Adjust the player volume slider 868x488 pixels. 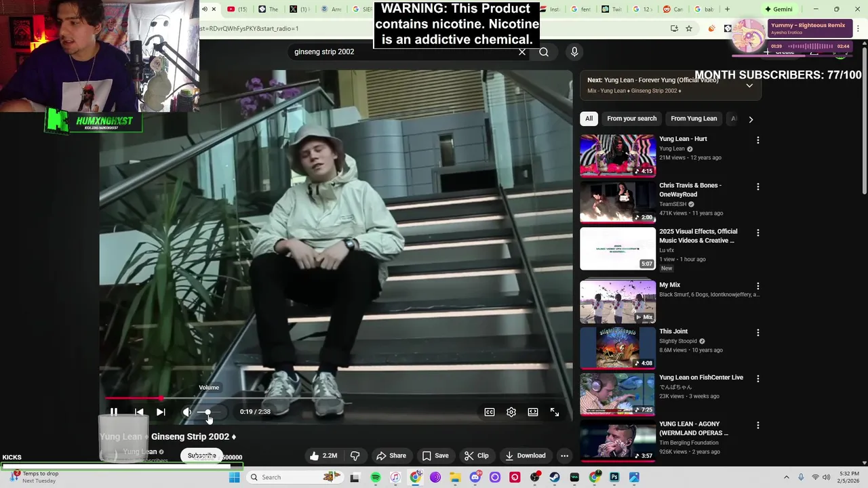[210, 412]
